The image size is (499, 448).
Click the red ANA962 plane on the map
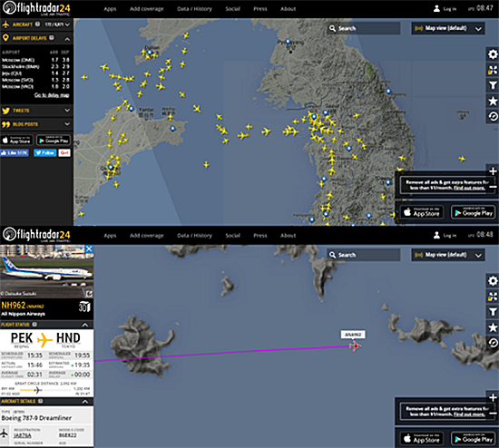click(355, 346)
